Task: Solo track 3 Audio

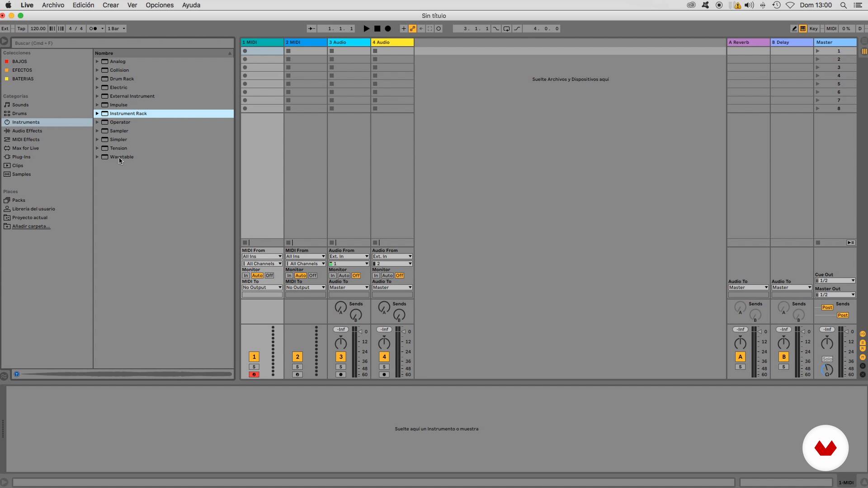Action: click(341, 367)
